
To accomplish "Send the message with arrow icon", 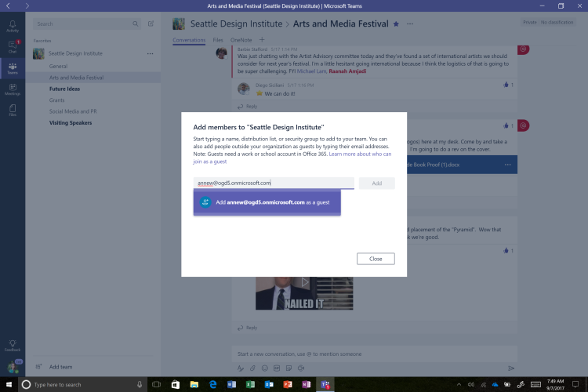I will click(510, 368).
